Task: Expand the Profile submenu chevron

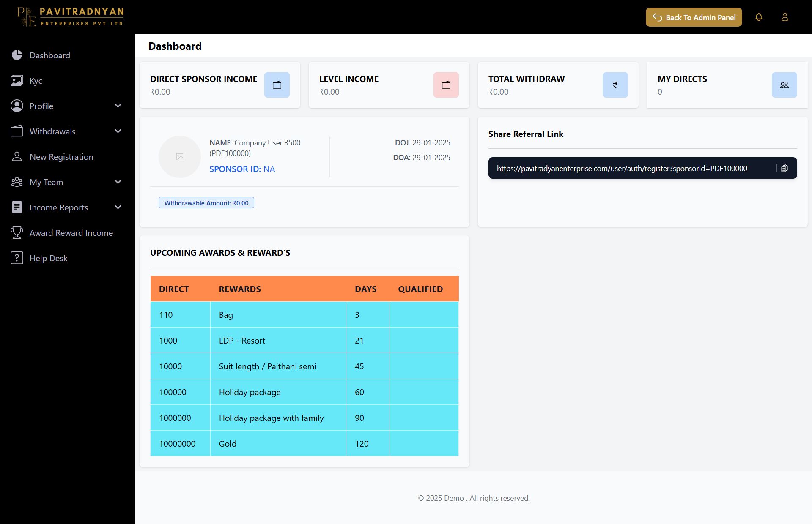Action: [118, 106]
